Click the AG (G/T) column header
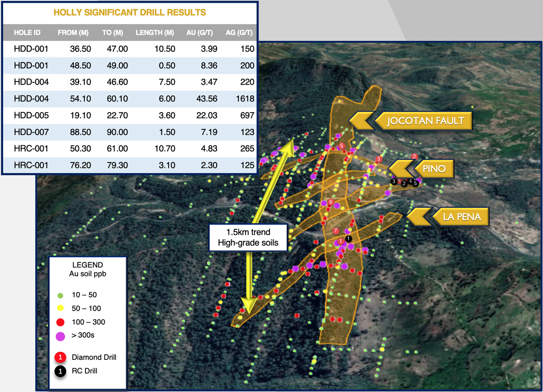Screen dimensions: 543x392 coord(239,32)
